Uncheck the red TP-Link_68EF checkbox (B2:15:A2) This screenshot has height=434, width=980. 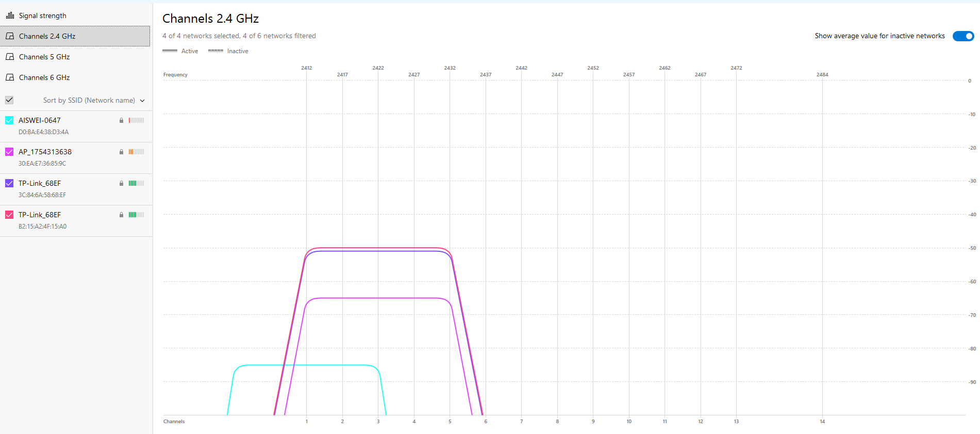tap(9, 215)
